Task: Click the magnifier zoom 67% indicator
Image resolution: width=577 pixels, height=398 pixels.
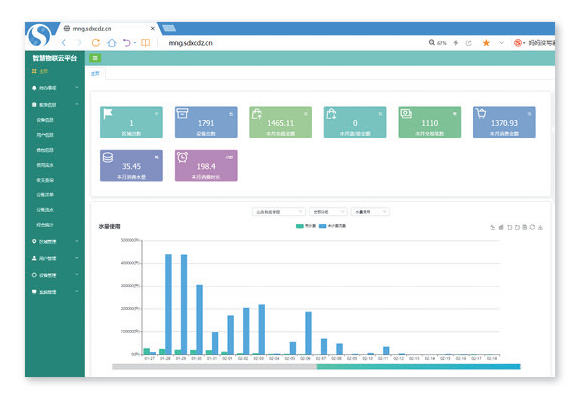Action: tap(437, 43)
